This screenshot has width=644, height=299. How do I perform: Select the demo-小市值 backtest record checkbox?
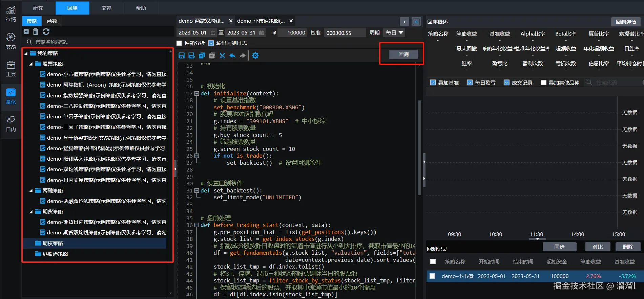coord(432,276)
